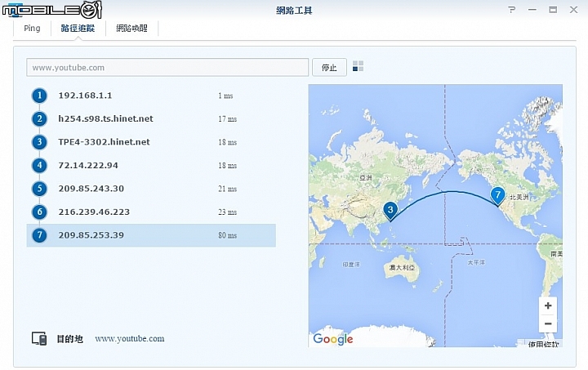Viewport: 588px width, 370px height.
Task: Click the 80 ms latency value
Action: click(x=228, y=235)
